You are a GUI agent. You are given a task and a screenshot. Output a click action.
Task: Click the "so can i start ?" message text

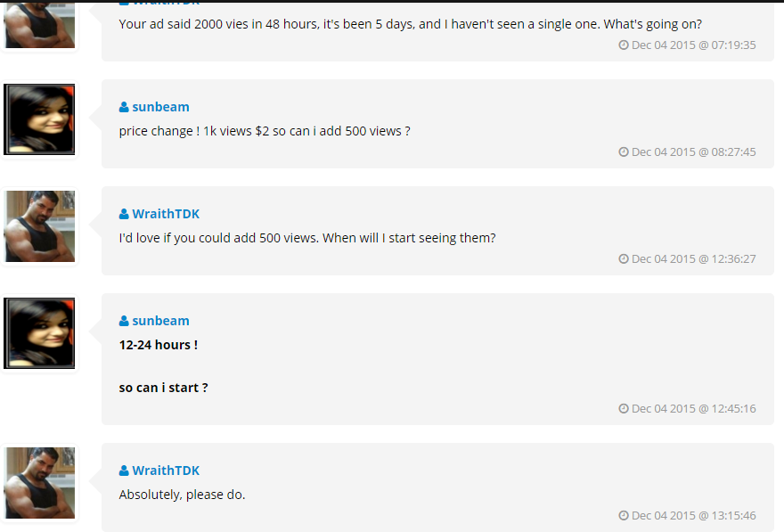[x=163, y=388]
